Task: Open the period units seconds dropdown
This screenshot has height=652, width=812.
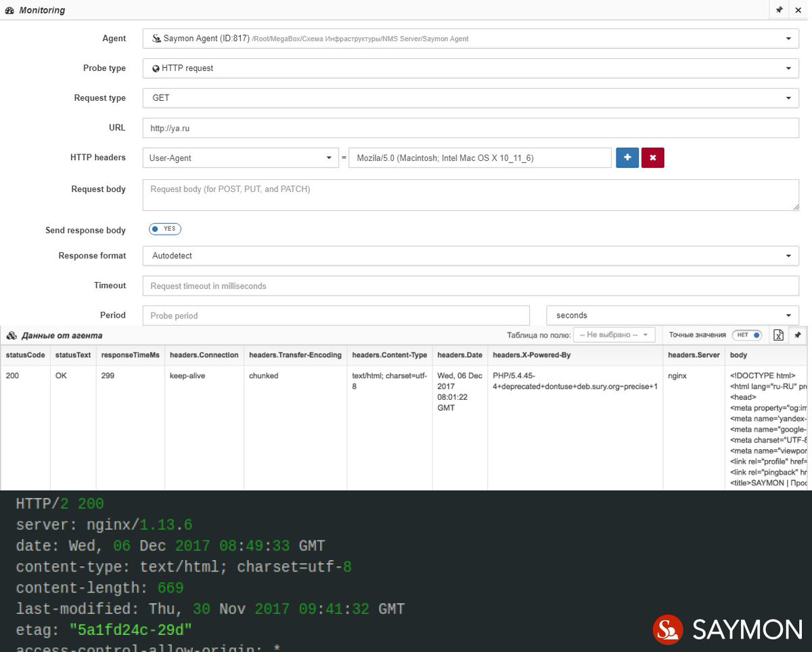Action: (x=673, y=316)
